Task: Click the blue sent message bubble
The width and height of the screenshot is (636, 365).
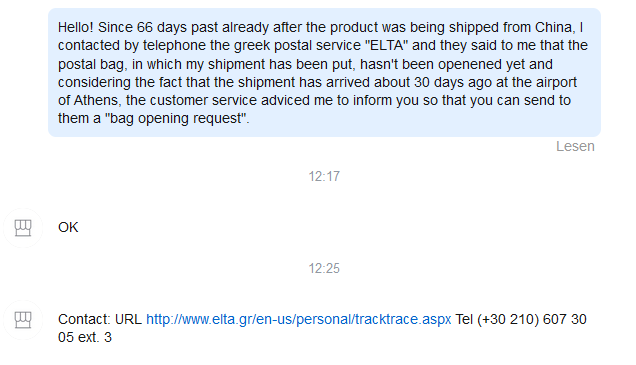Action: [324, 73]
